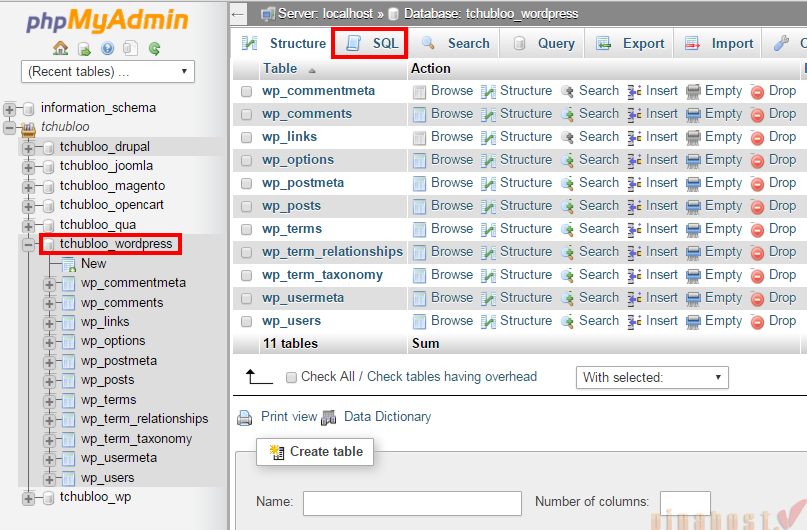Sort by the Table column header
Viewport: 807px width, 530px height.
pyautogui.click(x=280, y=68)
